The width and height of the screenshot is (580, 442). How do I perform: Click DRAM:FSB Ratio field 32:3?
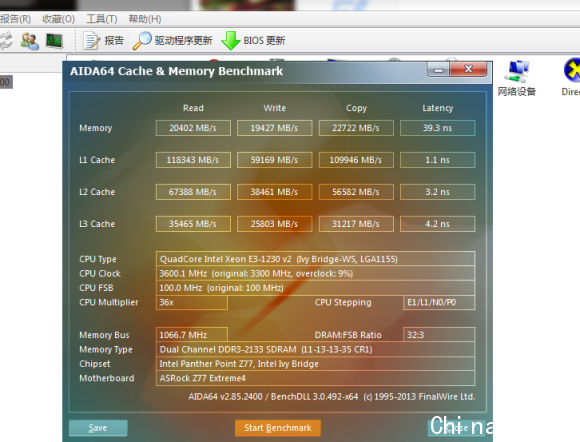[439, 335]
